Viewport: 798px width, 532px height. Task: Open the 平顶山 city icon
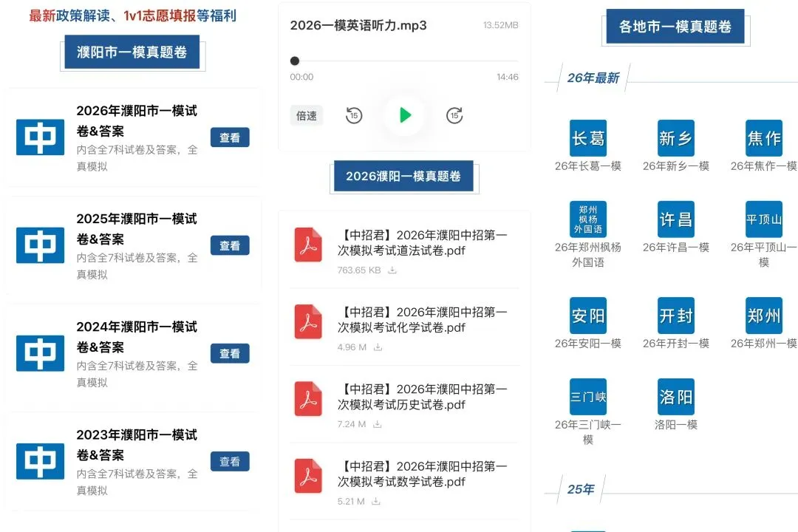[x=764, y=219]
